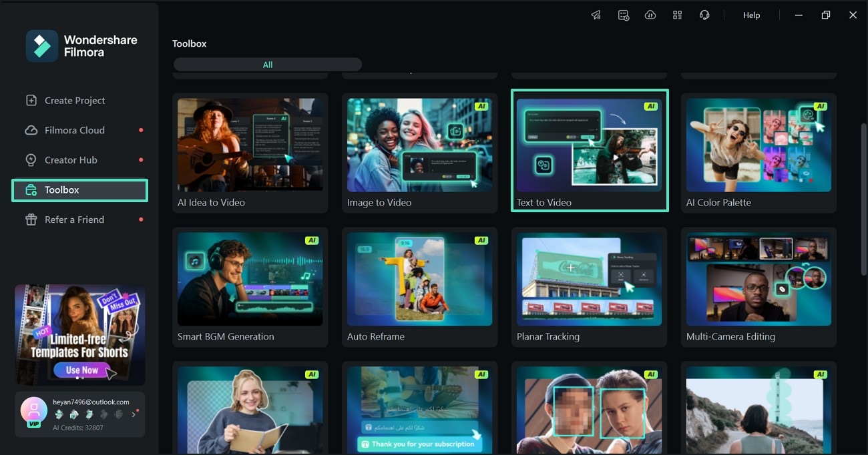868x455 pixels.
Task: Open the Auto Reframe tool
Action: (x=420, y=287)
